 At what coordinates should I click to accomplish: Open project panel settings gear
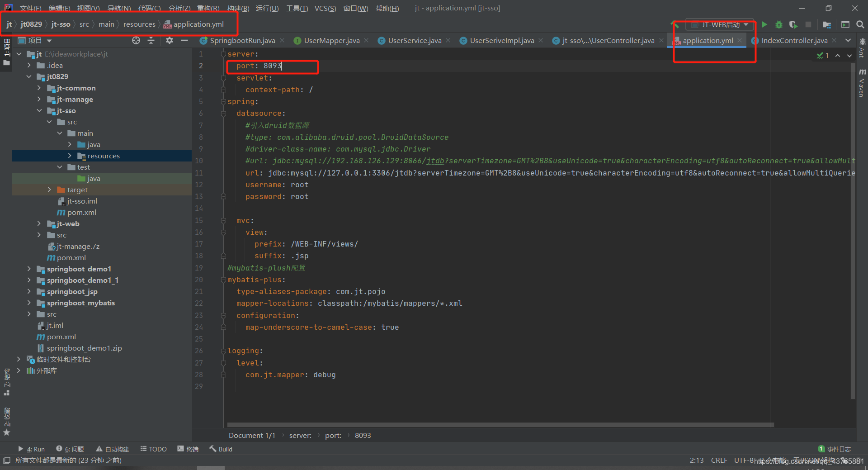click(170, 41)
